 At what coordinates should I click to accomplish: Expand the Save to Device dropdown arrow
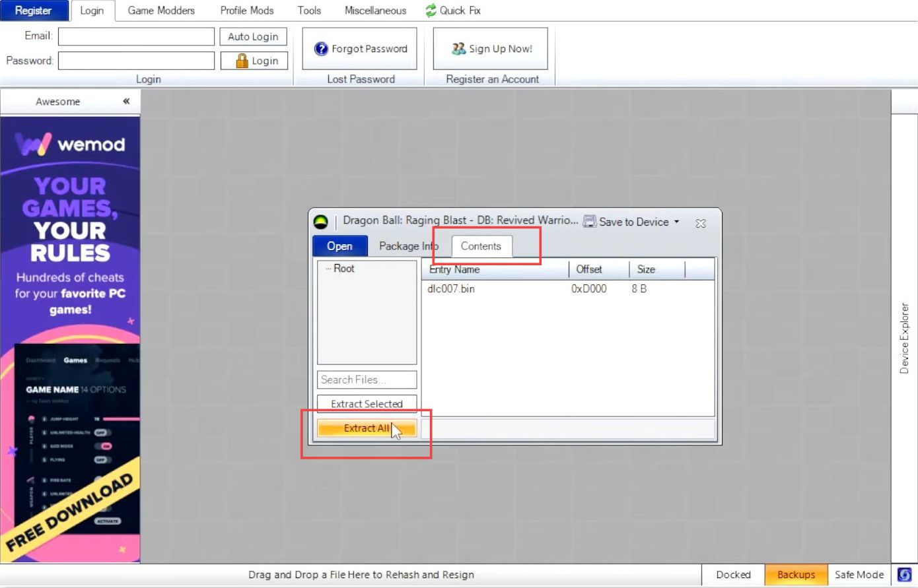point(676,222)
